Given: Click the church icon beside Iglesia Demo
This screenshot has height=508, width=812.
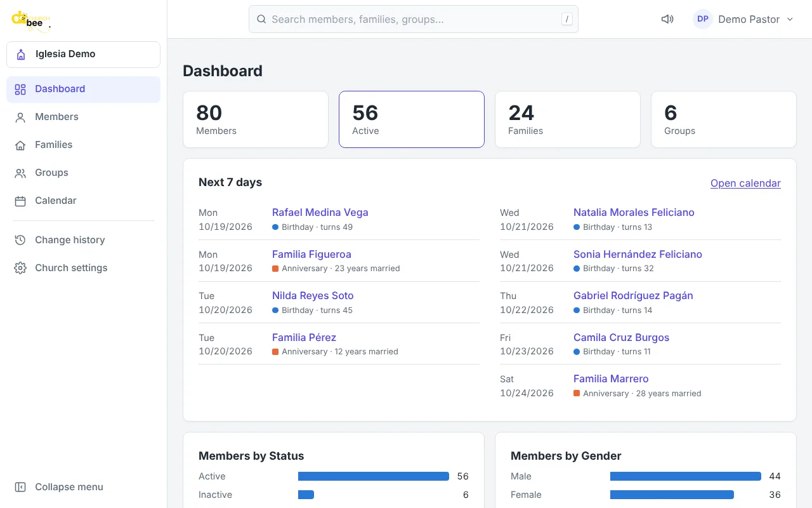Looking at the screenshot, I should point(22,55).
